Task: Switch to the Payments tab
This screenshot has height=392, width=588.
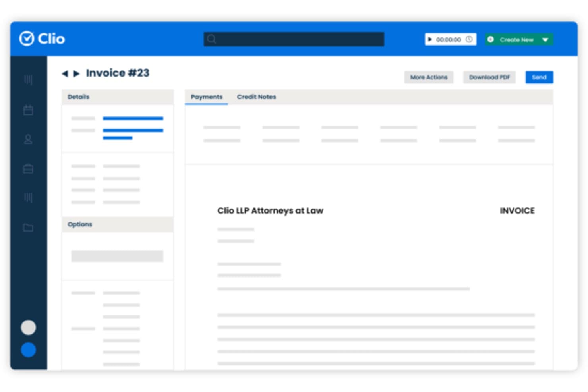Action: click(207, 97)
